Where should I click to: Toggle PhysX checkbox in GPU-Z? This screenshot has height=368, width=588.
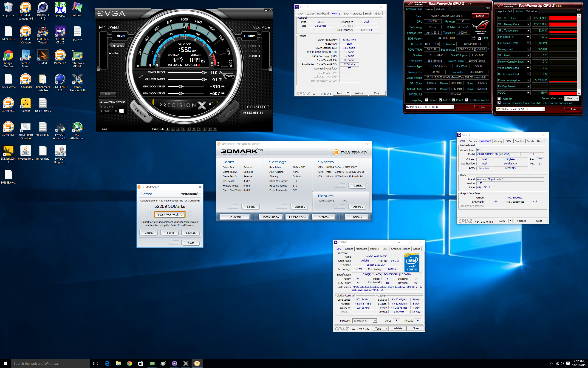tap(453, 100)
